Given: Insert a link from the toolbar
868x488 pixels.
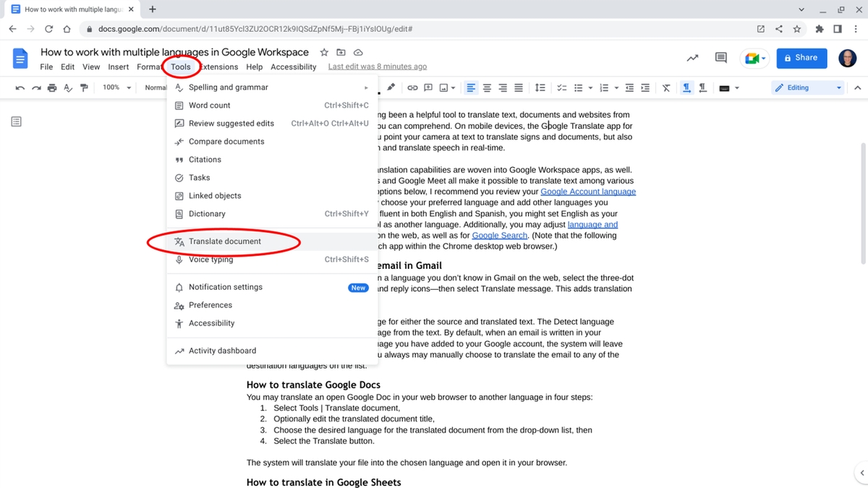Looking at the screenshot, I should tap(412, 87).
